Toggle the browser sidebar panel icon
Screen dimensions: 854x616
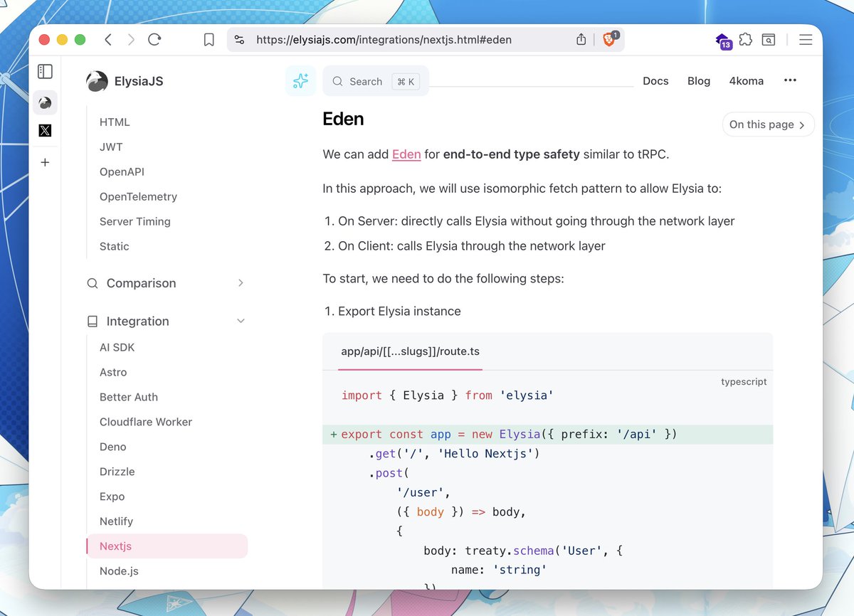point(45,71)
